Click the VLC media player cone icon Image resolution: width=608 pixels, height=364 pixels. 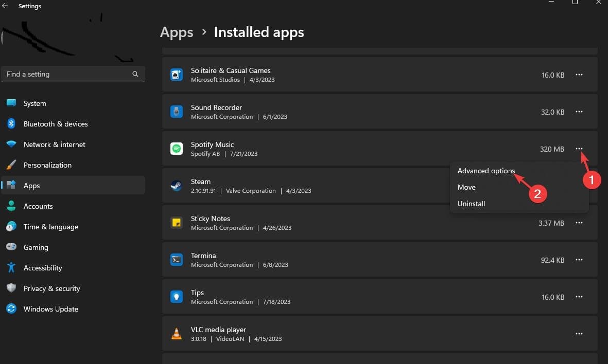(x=177, y=333)
